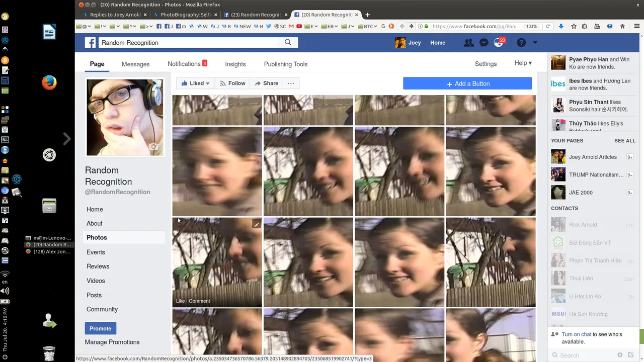Click the Add a Button button
This screenshot has width=644, height=362.
click(467, 83)
